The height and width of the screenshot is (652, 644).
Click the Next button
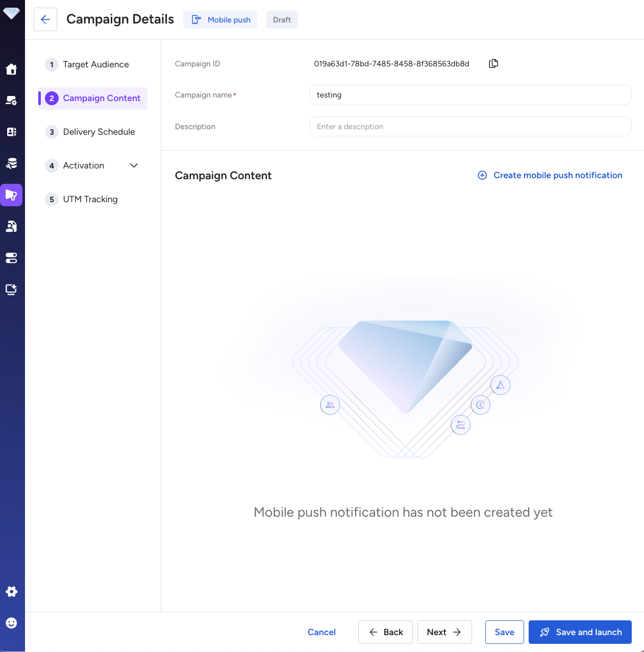coord(444,632)
